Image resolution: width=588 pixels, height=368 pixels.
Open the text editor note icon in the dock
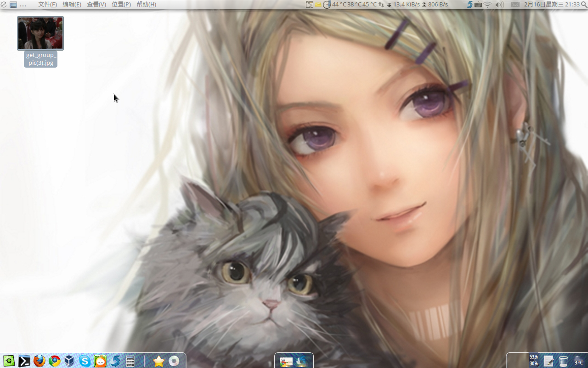(549, 361)
